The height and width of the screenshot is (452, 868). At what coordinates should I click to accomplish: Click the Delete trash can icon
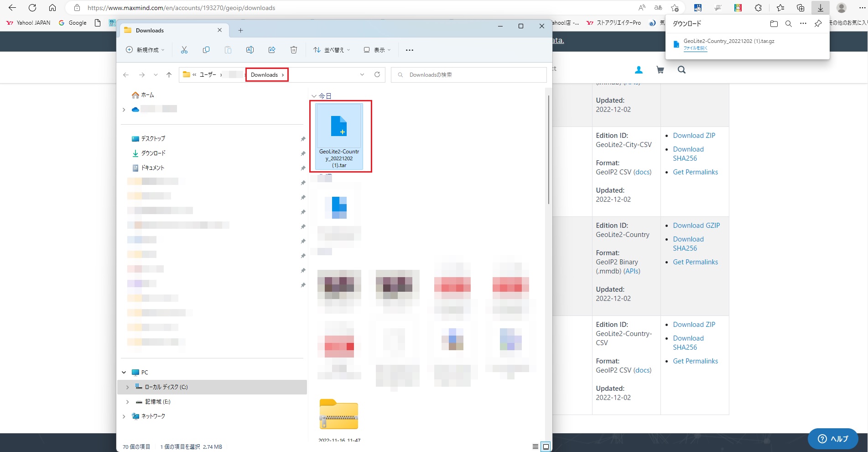[x=294, y=50]
